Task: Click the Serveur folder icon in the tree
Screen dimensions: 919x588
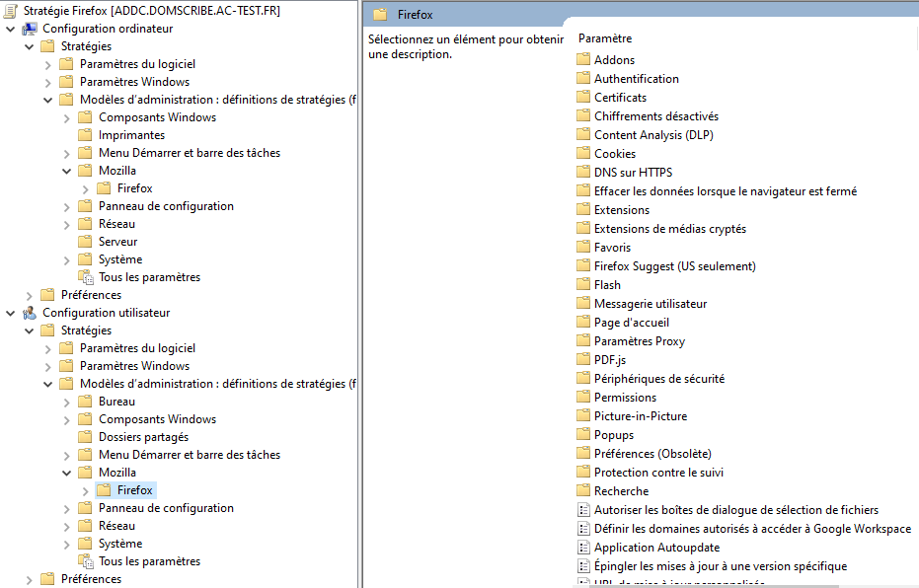Action: pyautogui.click(x=85, y=242)
